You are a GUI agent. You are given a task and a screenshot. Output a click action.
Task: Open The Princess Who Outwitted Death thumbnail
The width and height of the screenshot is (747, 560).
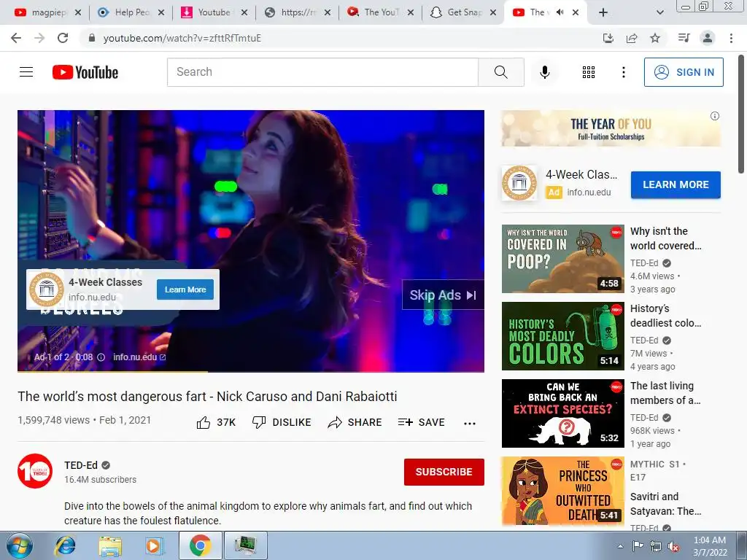(562, 491)
